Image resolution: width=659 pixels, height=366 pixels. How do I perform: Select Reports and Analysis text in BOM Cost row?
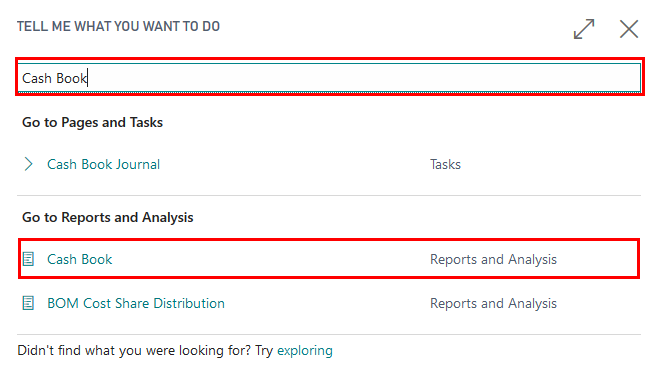tap(493, 303)
